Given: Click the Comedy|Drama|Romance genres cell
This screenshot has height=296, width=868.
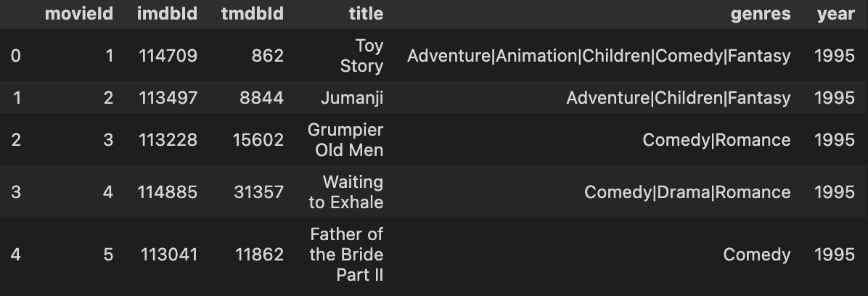Looking at the screenshot, I should (687, 192).
